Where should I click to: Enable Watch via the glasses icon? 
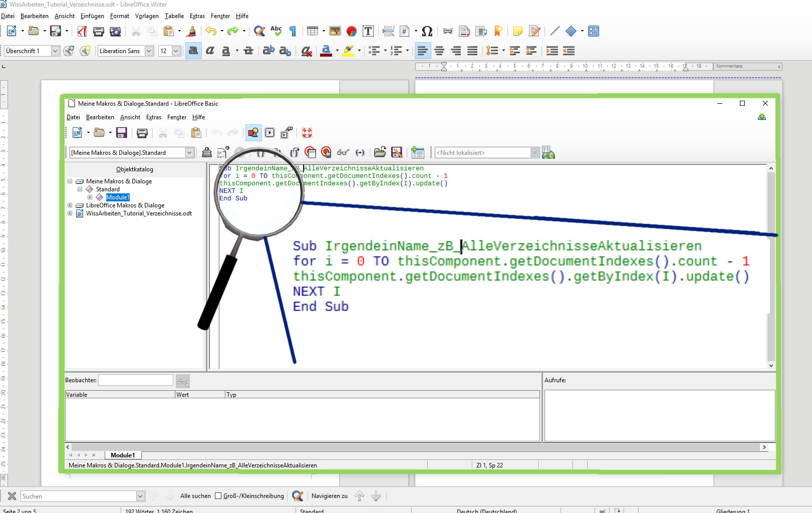[343, 152]
